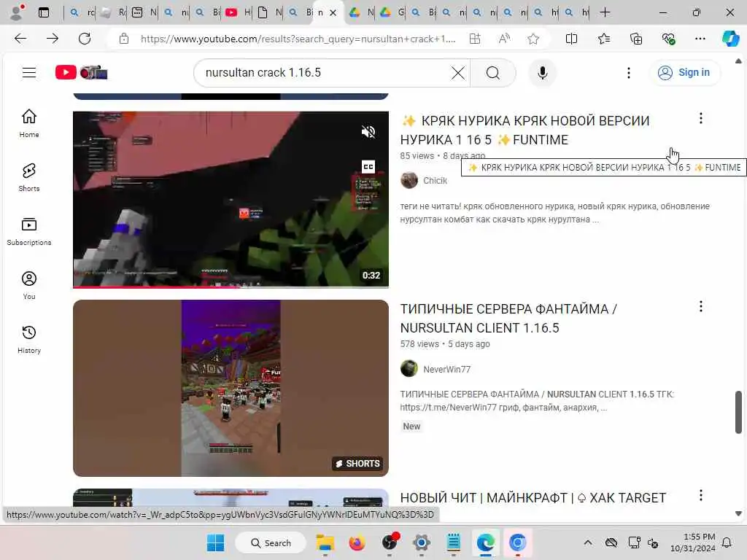Screen dimensions: 747x560
Task: Go back in browser
Action: (x=20, y=39)
